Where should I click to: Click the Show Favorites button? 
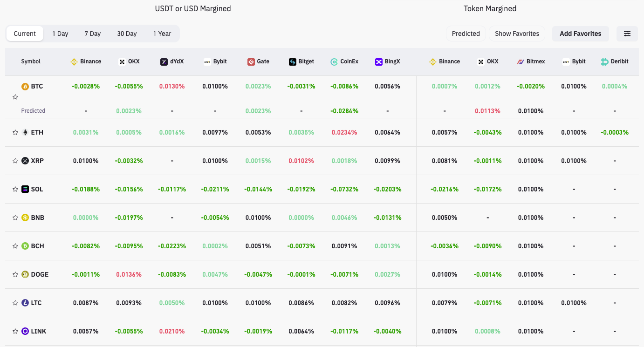coord(517,34)
